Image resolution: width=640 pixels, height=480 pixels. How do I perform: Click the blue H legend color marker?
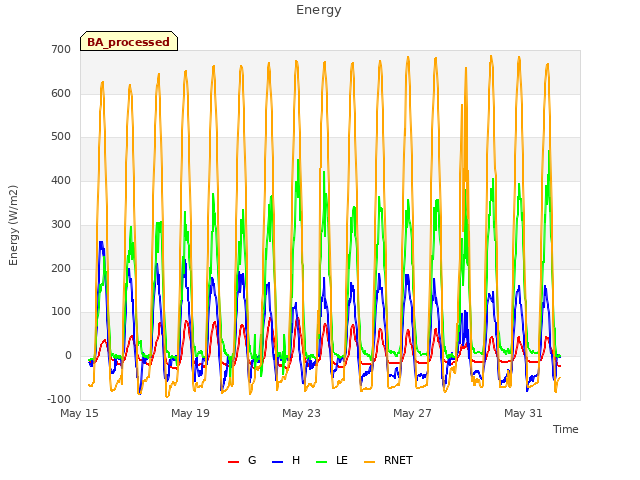[x=277, y=462]
